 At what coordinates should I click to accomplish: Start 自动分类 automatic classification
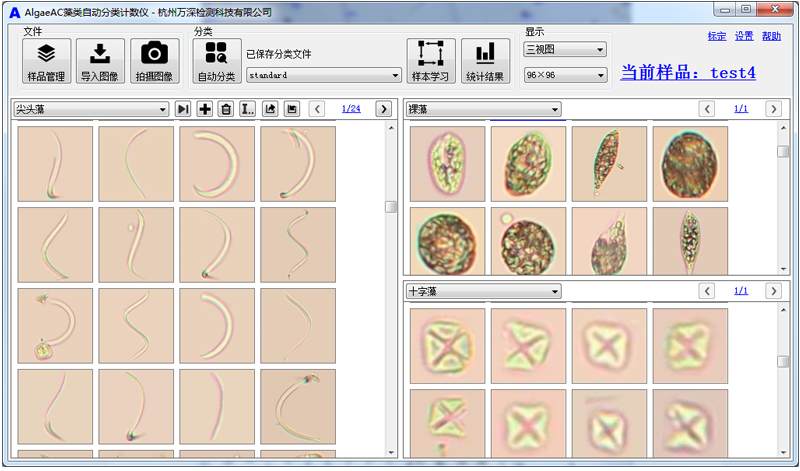click(x=216, y=60)
